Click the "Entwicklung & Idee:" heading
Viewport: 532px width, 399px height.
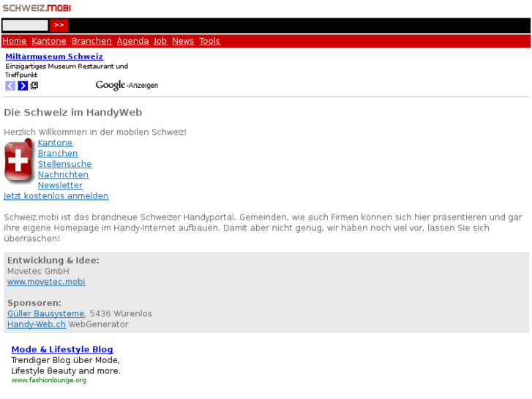click(x=53, y=261)
